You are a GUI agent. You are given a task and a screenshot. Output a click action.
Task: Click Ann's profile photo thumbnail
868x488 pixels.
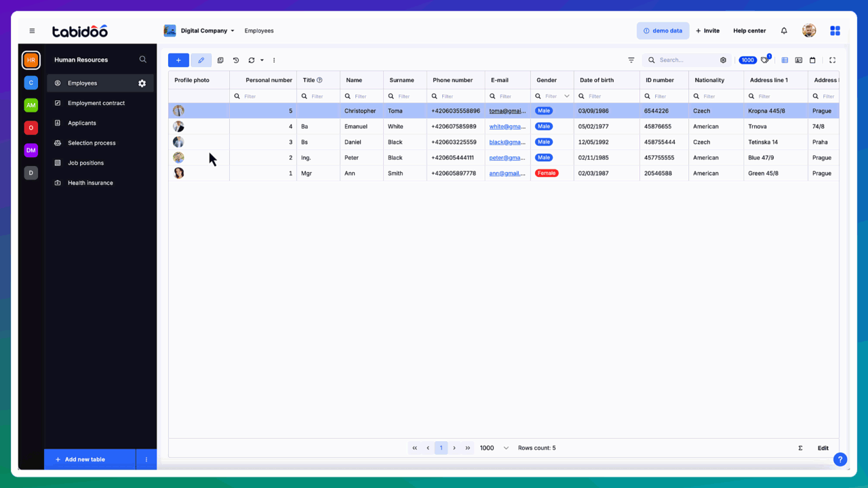coord(178,173)
